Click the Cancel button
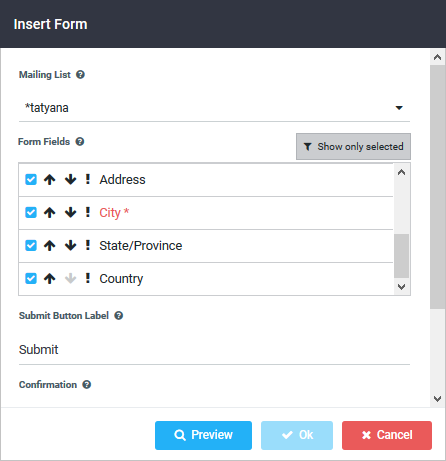Viewport: 446px width, 461px height. tap(387, 435)
